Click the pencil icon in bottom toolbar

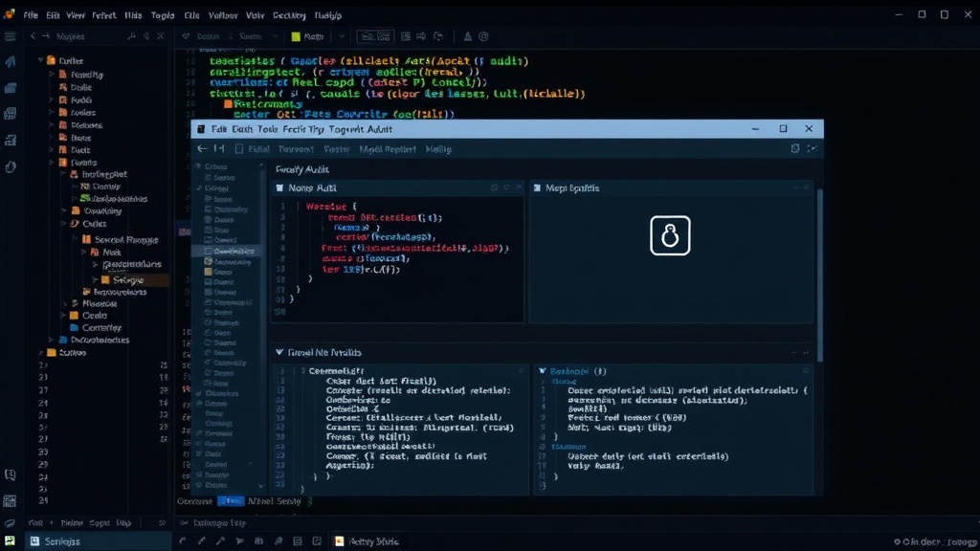pos(201,541)
